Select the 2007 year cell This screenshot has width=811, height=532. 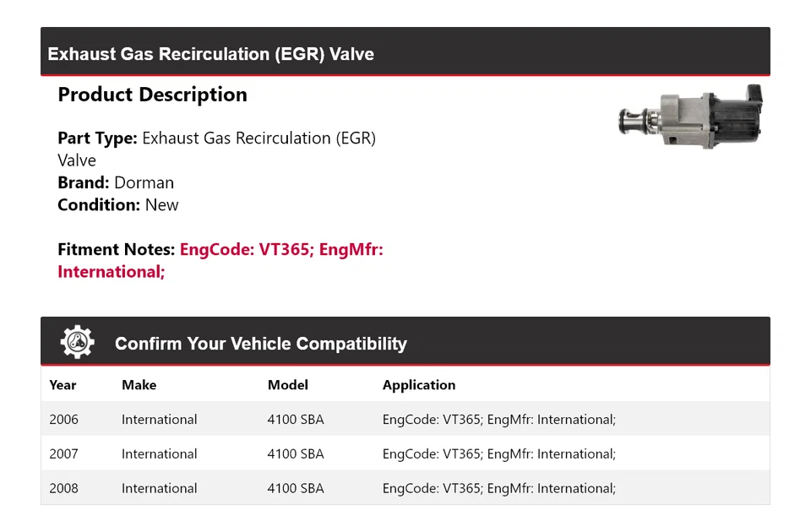[63, 454]
